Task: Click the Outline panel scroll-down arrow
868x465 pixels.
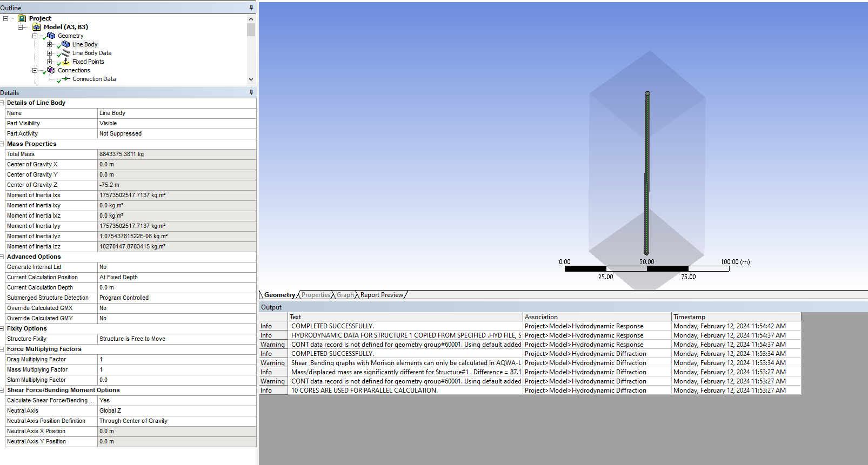Action: [251, 79]
